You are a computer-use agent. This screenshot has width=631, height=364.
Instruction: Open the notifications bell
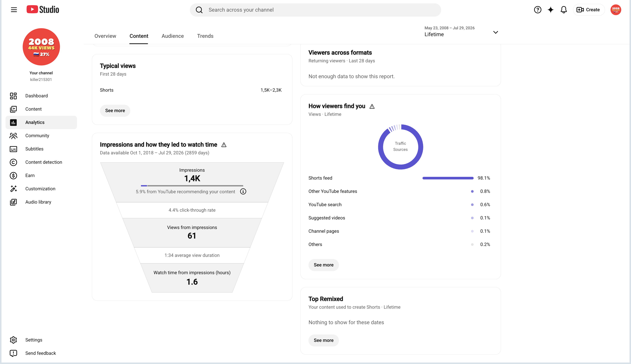pyautogui.click(x=563, y=10)
